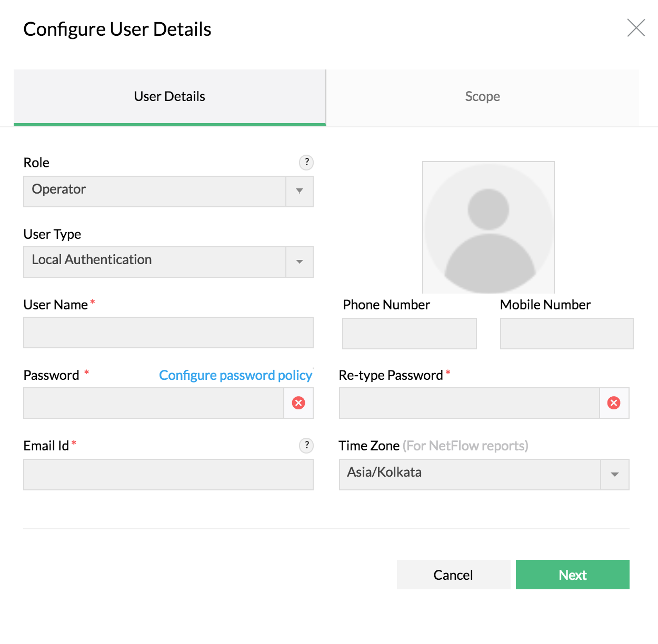Click inside the User Name input field

[168, 333]
